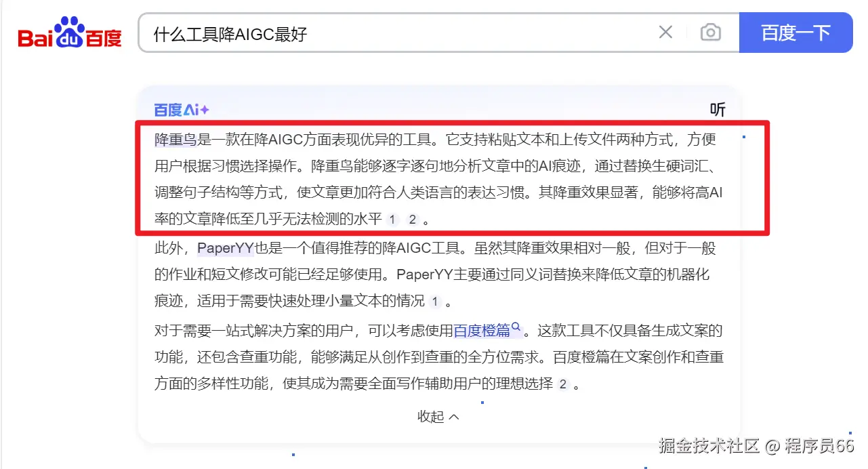Screen dimensions: 868x469
Task: Click the 百度AI+ label
Action: (182, 110)
